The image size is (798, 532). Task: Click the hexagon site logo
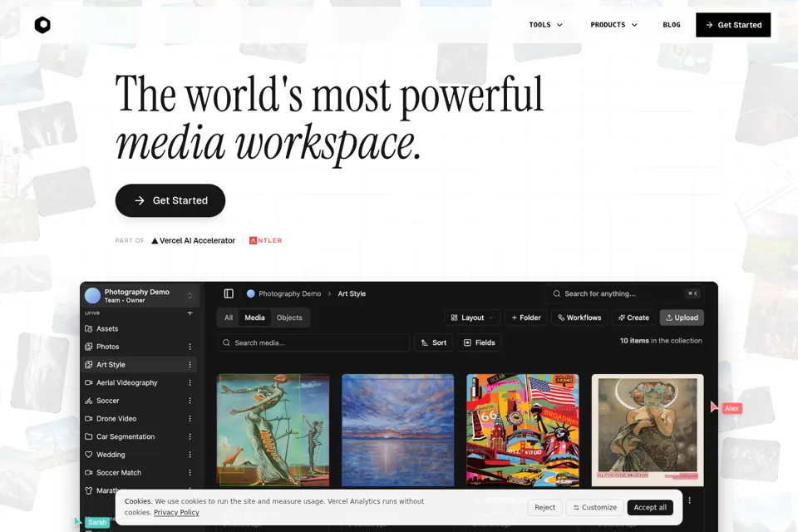(x=42, y=25)
